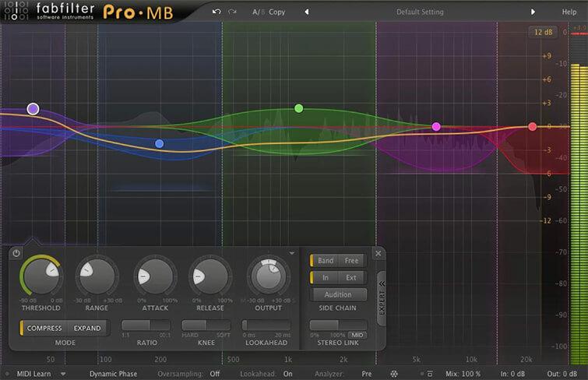Click the In: 0 dB level value
Image resolution: width=588 pixels, height=380 pixels.
pyautogui.click(x=512, y=374)
